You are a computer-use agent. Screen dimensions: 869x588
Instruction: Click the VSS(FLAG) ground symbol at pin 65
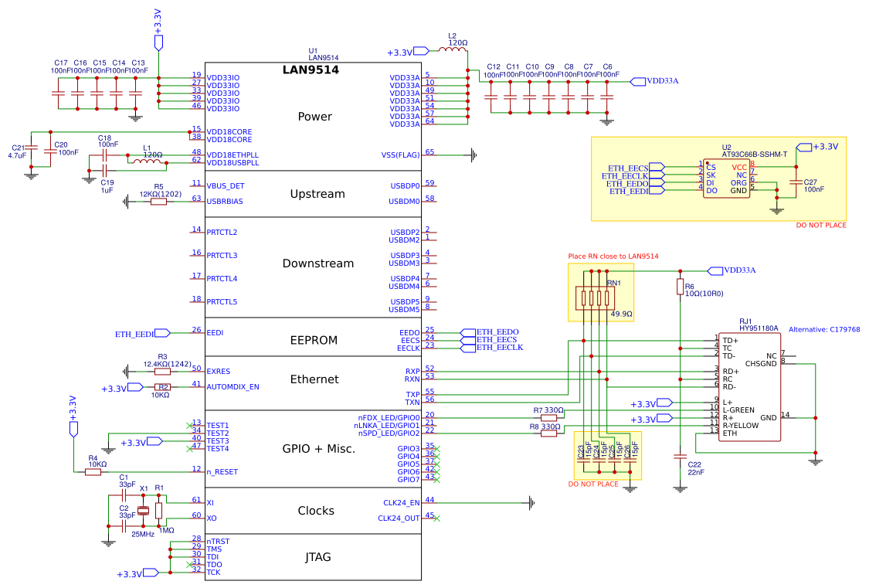click(474, 155)
